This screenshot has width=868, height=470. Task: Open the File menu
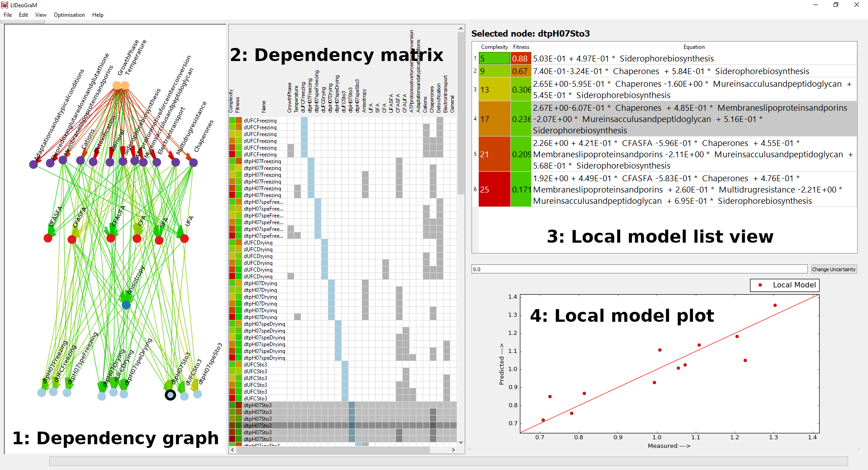tap(8, 15)
